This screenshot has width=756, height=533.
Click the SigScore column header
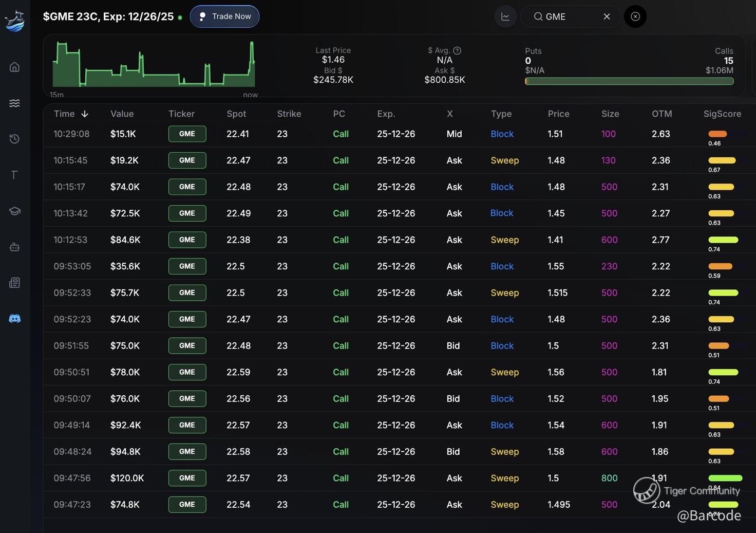click(x=722, y=114)
